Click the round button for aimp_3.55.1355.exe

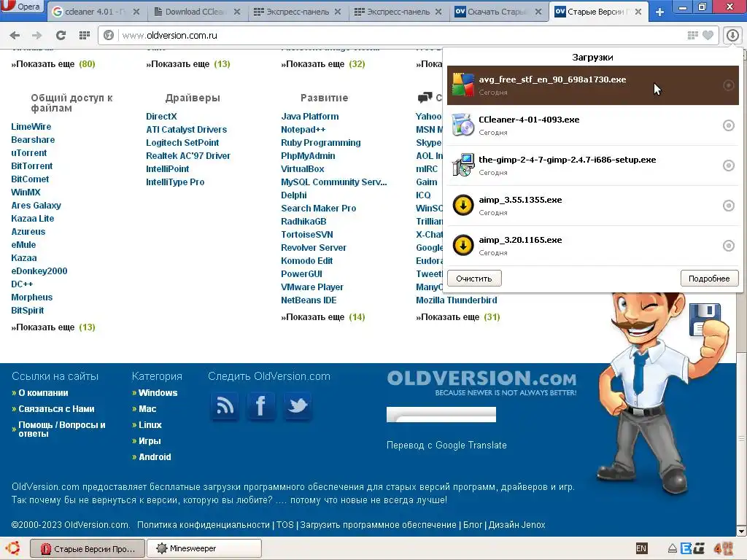(729, 205)
